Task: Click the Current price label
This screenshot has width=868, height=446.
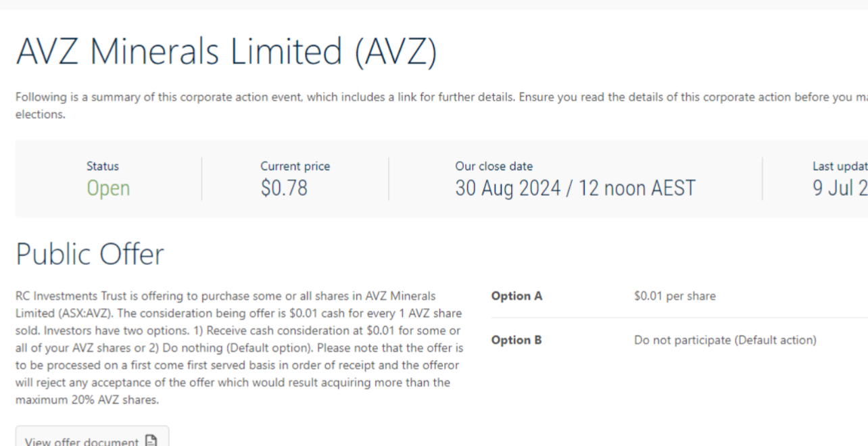Action: coord(295,166)
